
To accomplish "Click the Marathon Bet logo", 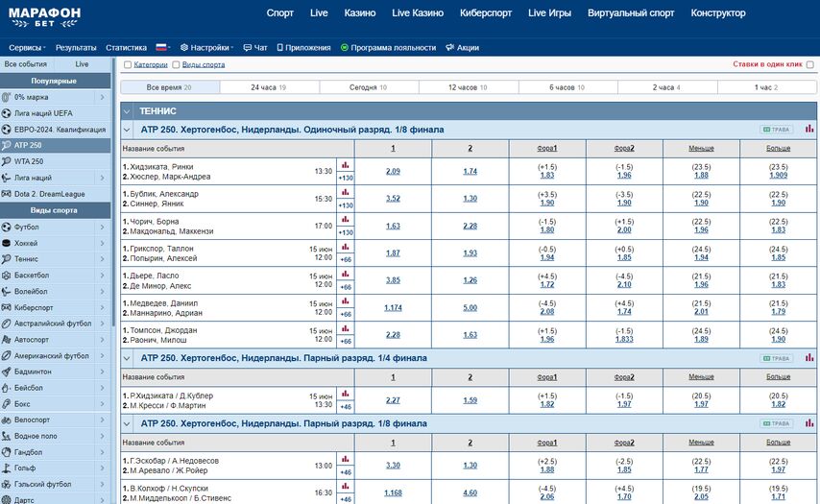I will tap(44, 17).
